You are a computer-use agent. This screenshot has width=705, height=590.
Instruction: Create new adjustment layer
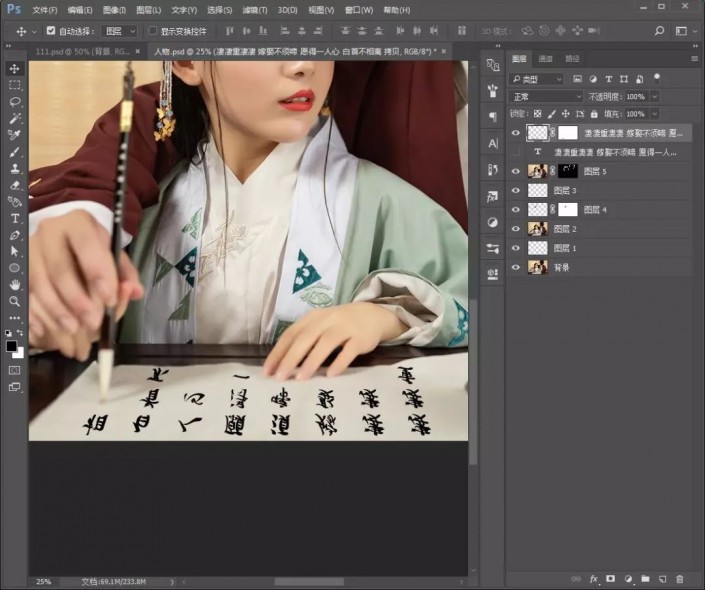click(628, 579)
